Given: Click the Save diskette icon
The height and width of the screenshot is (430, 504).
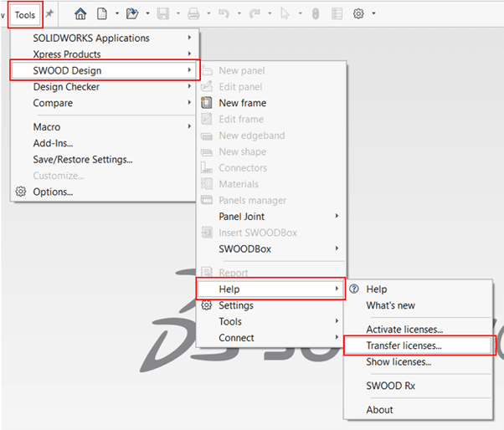Looking at the screenshot, I should tap(163, 14).
